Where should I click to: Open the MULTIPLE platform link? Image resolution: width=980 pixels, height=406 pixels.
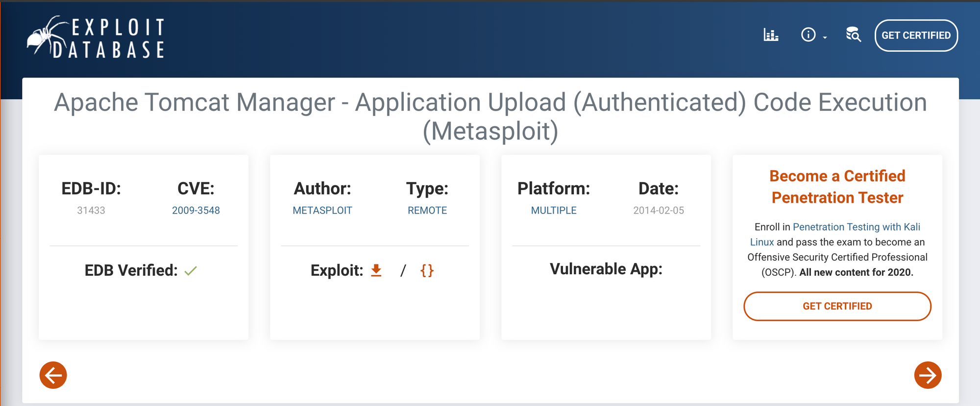tap(553, 210)
